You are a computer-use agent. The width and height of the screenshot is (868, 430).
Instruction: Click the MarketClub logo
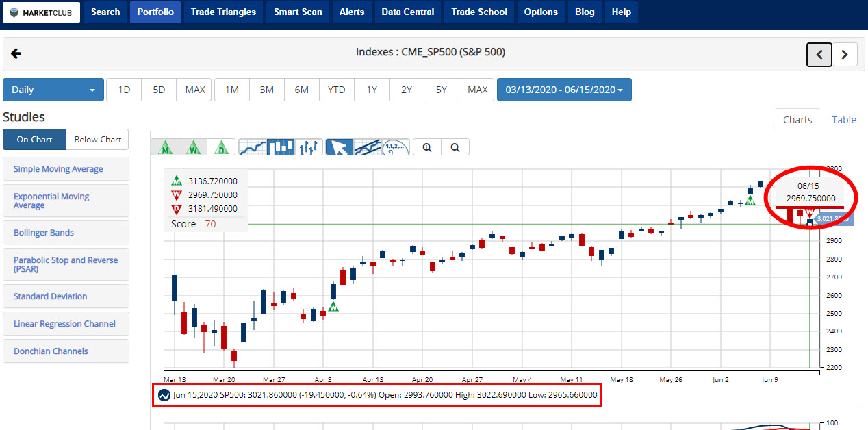click(40, 12)
